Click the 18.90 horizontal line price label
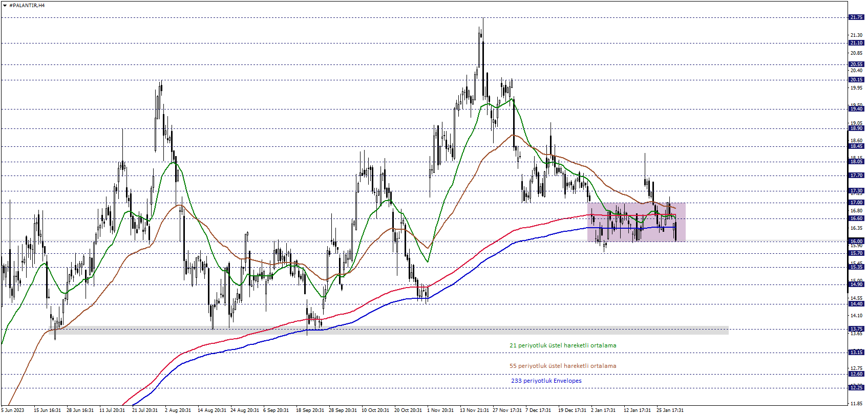Screen dimensions: 868x416 pyautogui.click(x=856, y=128)
